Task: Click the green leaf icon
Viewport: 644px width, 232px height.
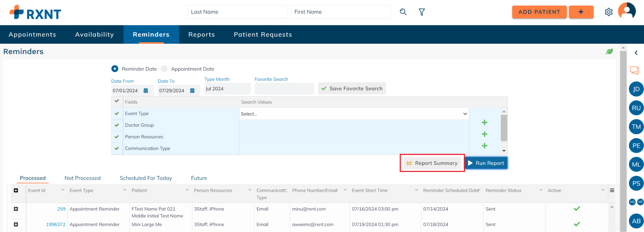Action: point(609,51)
